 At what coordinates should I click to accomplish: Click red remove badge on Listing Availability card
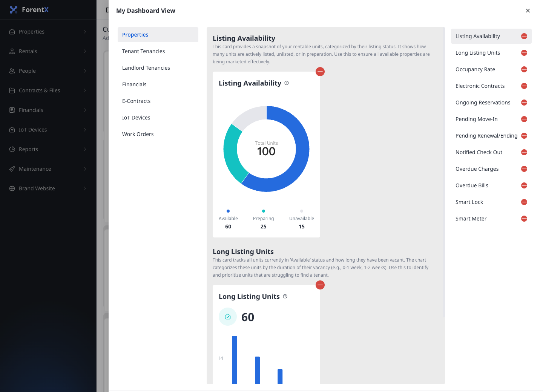[x=320, y=72]
